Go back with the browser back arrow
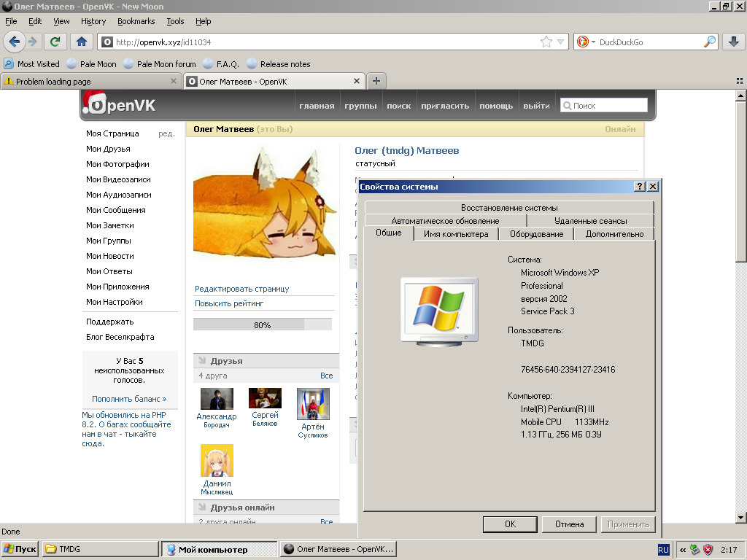This screenshot has height=560, width=747. (x=15, y=42)
